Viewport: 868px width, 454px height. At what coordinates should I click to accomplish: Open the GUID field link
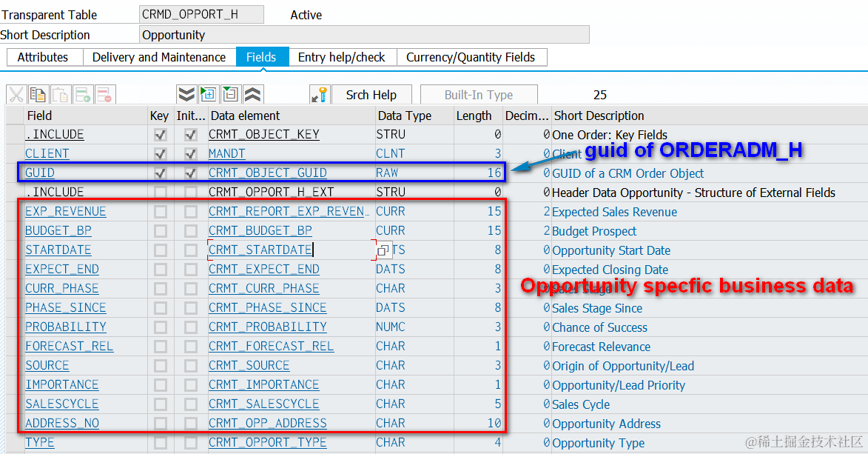pyautogui.click(x=40, y=173)
